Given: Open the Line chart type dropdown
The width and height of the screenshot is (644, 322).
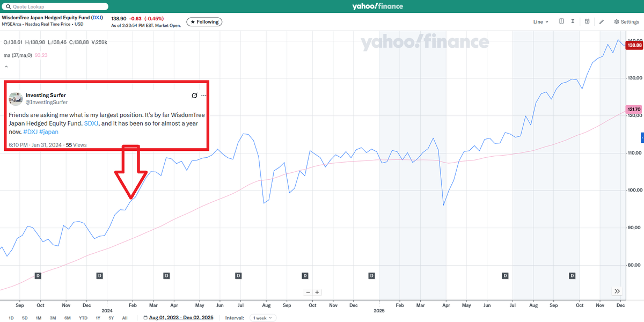Looking at the screenshot, I should (x=541, y=22).
